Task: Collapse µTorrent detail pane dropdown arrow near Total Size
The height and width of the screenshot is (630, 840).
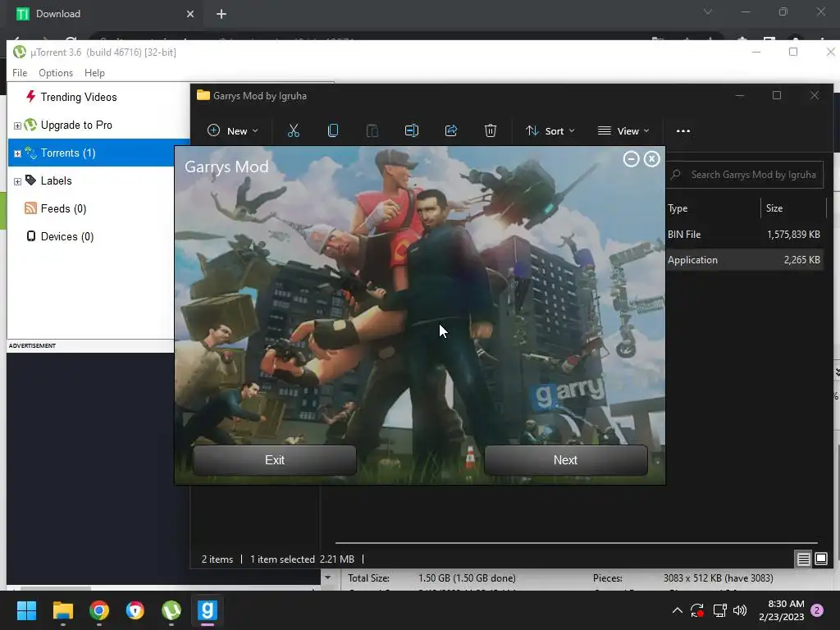Action: [x=328, y=577]
